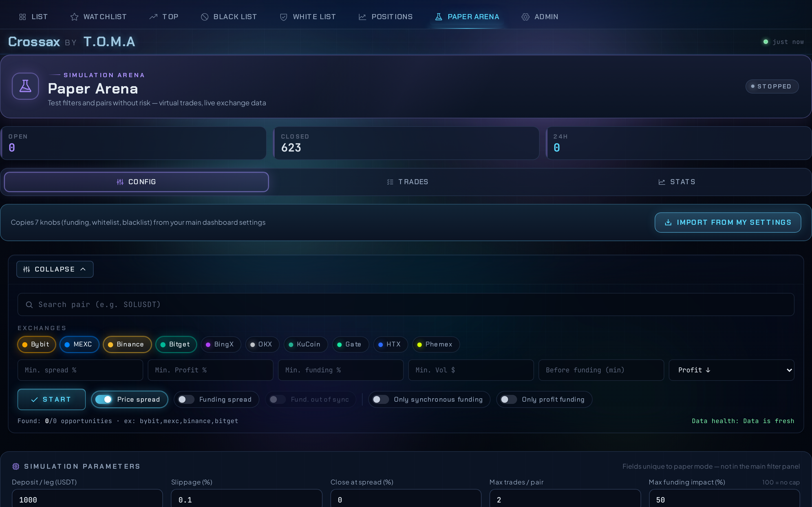Open the Paper Arena flask icon
This screenshot has height=507, width=812.
coord(438,16)
